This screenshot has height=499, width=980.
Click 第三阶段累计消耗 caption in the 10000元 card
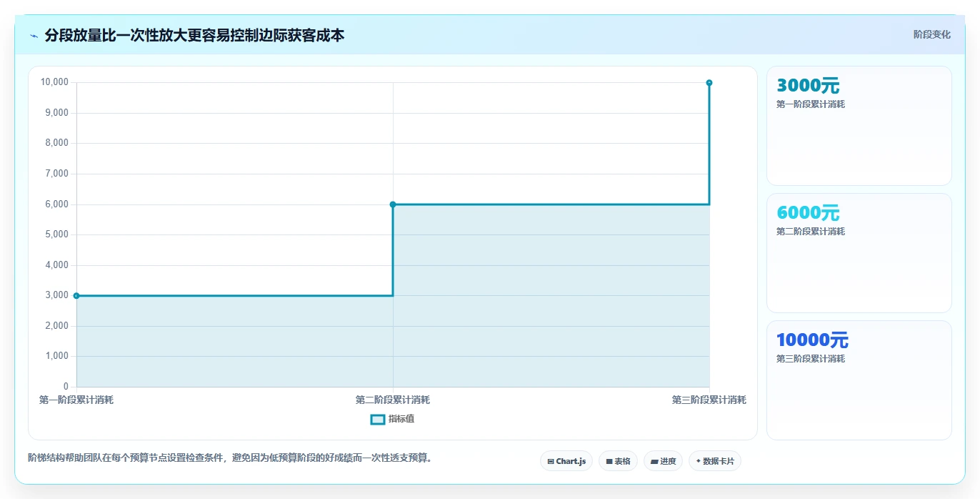[811, 359]
